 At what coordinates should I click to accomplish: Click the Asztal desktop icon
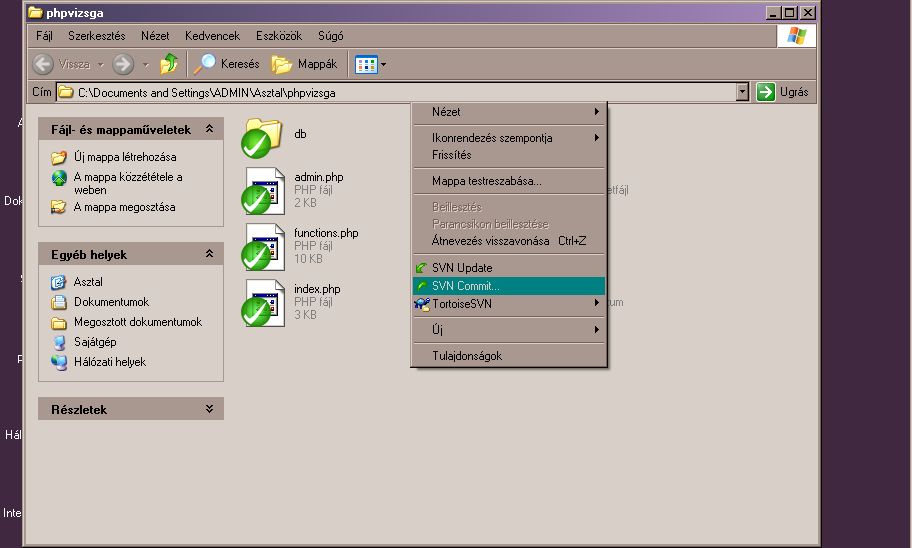pos(59,282)
